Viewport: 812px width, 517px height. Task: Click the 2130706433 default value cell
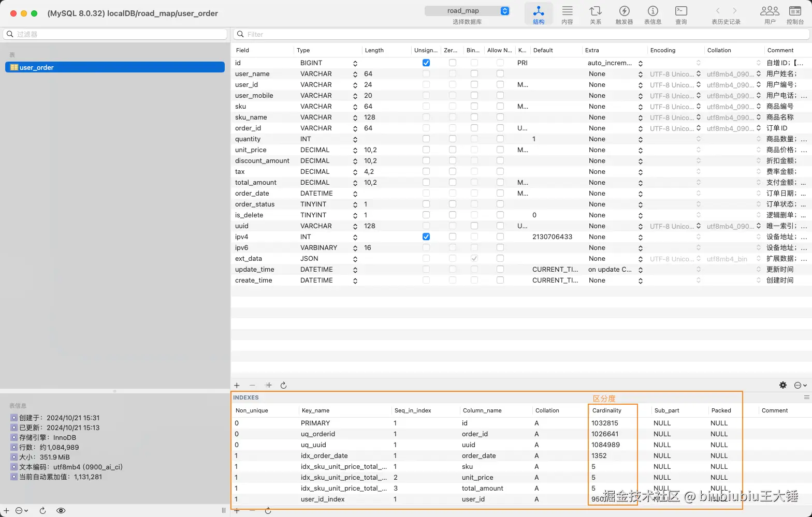pyautogui.click(x=552, y=237)
